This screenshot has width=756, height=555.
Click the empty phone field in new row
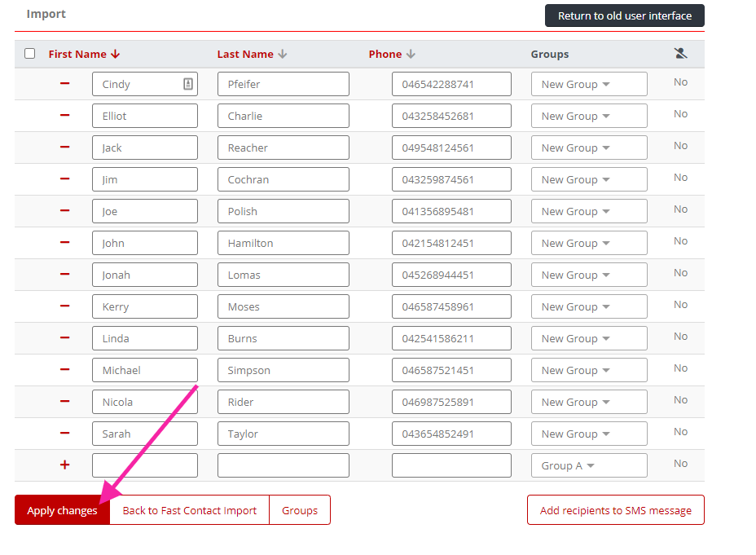tap(451, 466)
